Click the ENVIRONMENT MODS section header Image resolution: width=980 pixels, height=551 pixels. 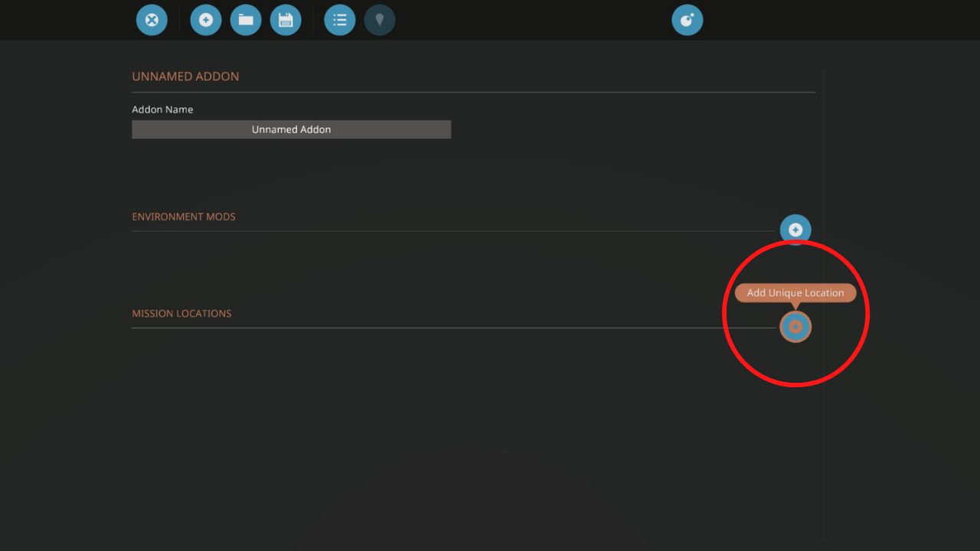click(x=184, y=217)
